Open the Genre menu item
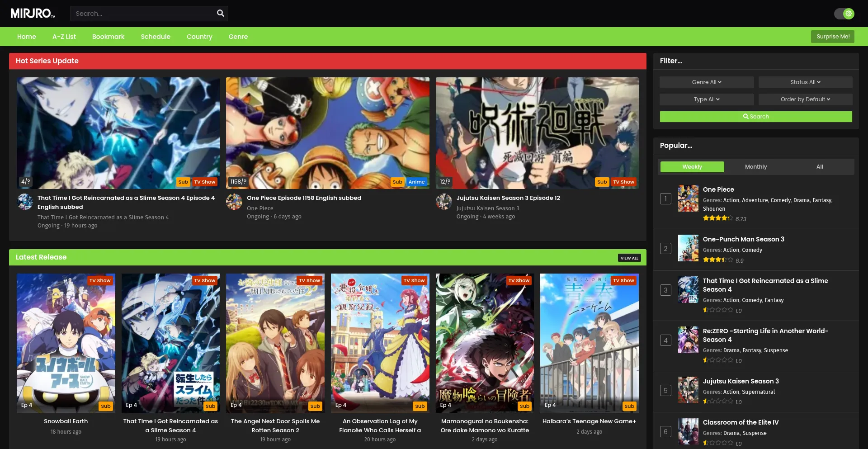868x449 pixels. pos(238,37)
